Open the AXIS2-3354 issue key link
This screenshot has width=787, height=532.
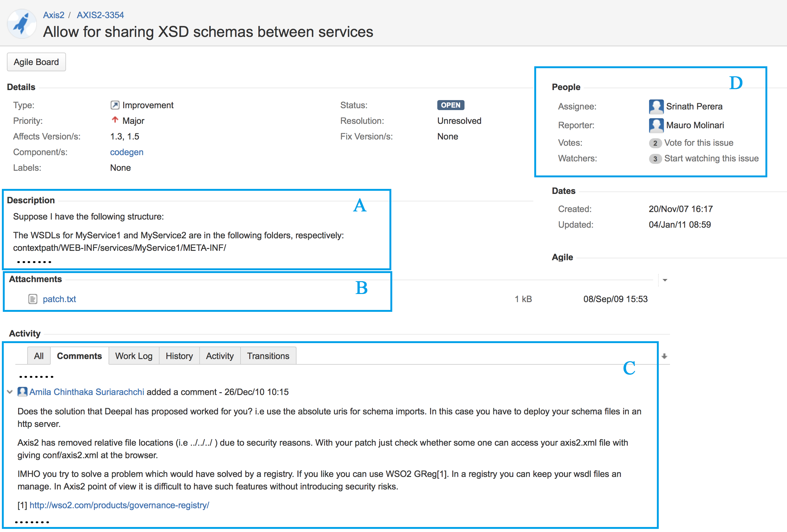click(100, 15)
